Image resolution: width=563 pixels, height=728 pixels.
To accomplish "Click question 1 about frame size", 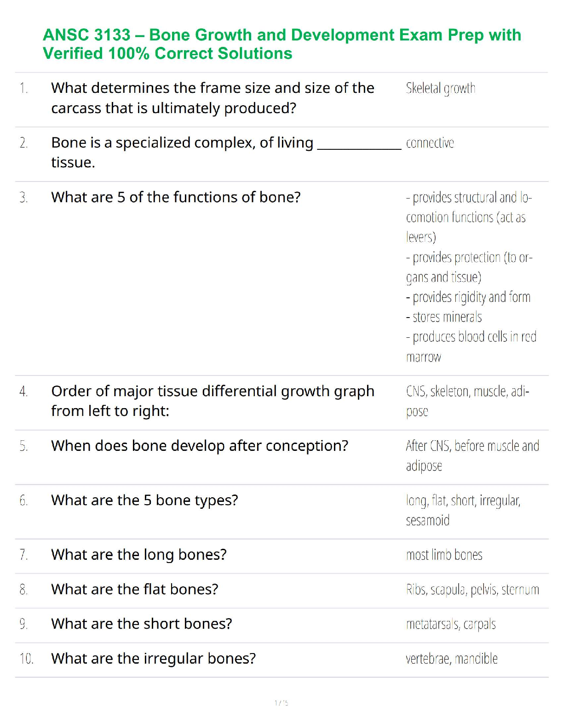I will coord(213,97).
